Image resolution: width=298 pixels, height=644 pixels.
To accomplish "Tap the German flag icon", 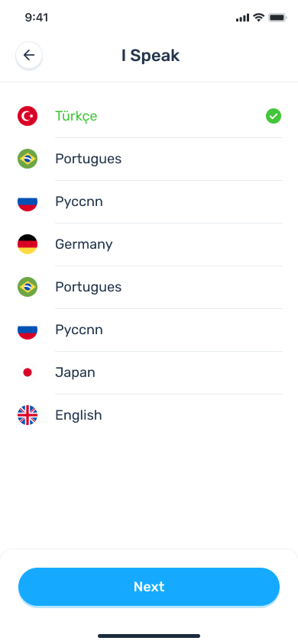I will pyautogui.click(x=28, y=244).
